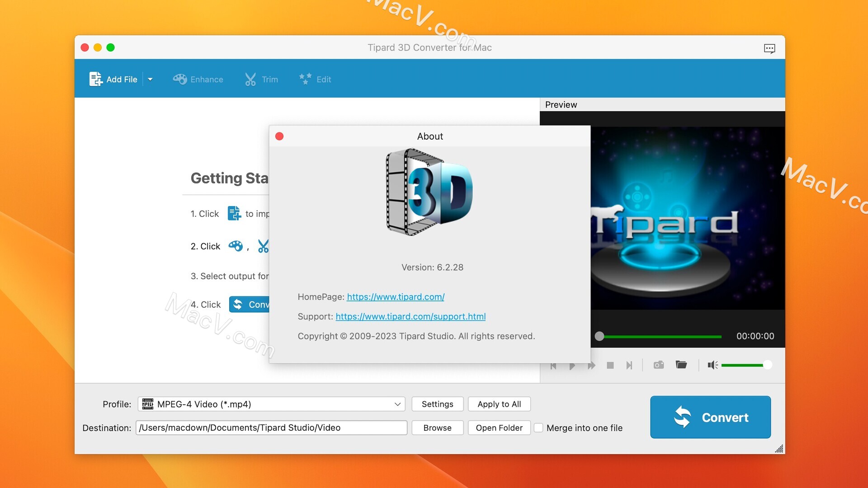The height and width of the screenshot is (488, 868).
Task: Click the 3D film logo in About
Action: 429,192
